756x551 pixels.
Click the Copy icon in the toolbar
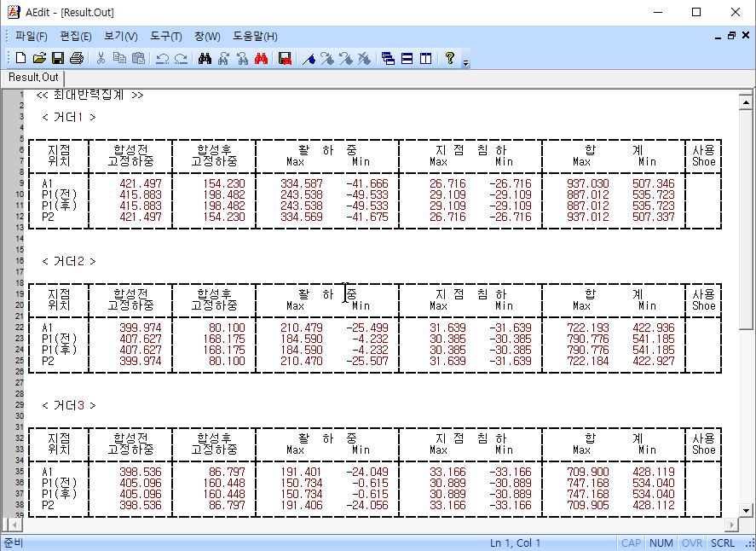coord(119,58)
